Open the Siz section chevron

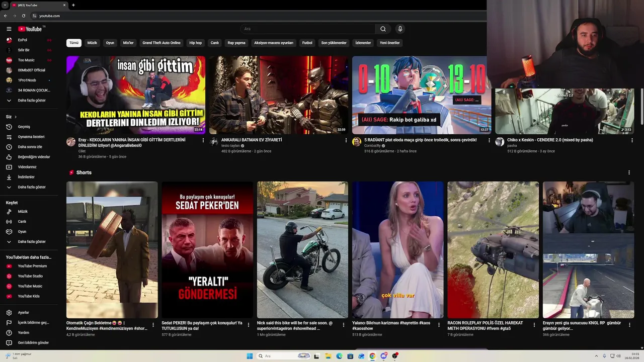[16, 117]
